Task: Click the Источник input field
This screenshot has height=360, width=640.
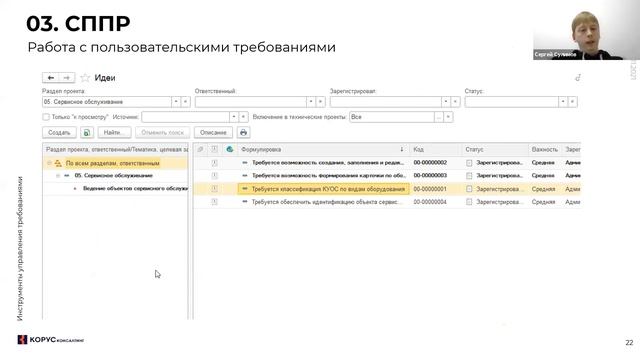Action: [x=186, y=117]
